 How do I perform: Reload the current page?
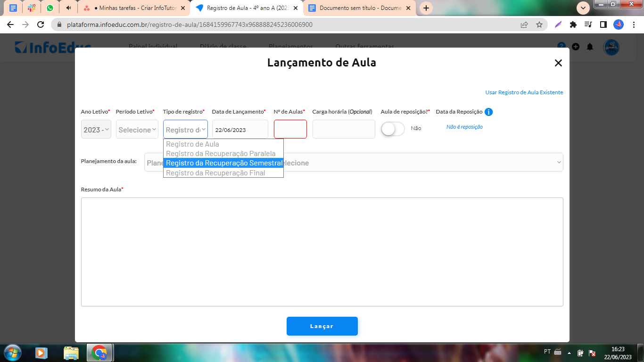(x=41, y=25)
